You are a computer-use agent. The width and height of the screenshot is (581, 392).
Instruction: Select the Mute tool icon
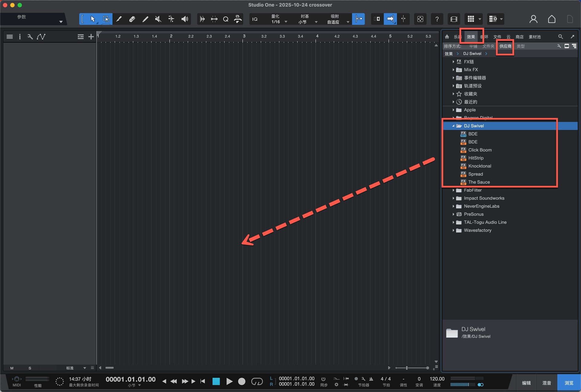tap(158, 19)
